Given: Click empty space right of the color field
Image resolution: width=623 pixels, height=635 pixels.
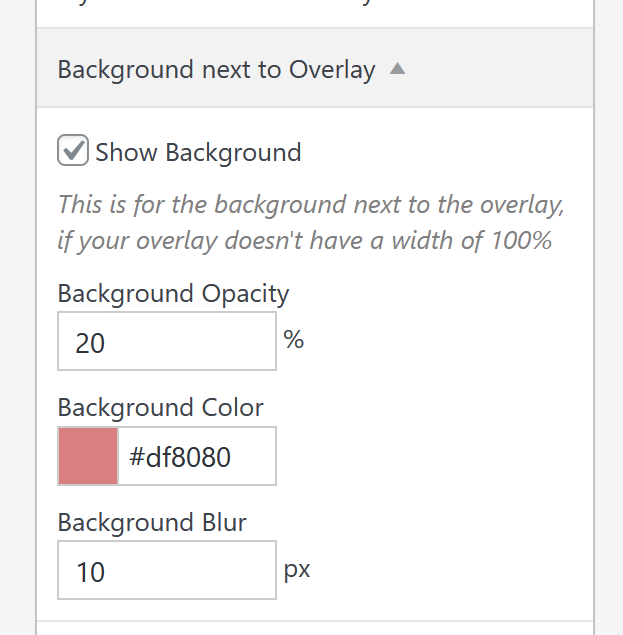Looking at the screenshot, I should (430, 457).
